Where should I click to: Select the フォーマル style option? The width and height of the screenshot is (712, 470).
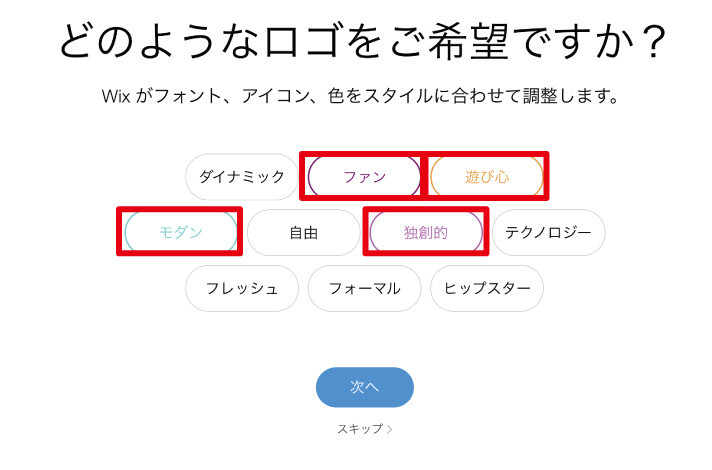tap(364, 289)
